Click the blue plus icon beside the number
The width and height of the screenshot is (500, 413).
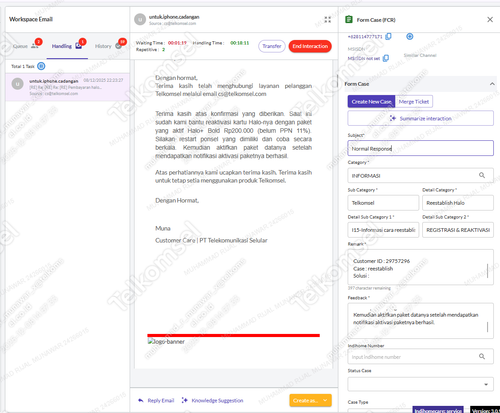click(x=410, y=36)
